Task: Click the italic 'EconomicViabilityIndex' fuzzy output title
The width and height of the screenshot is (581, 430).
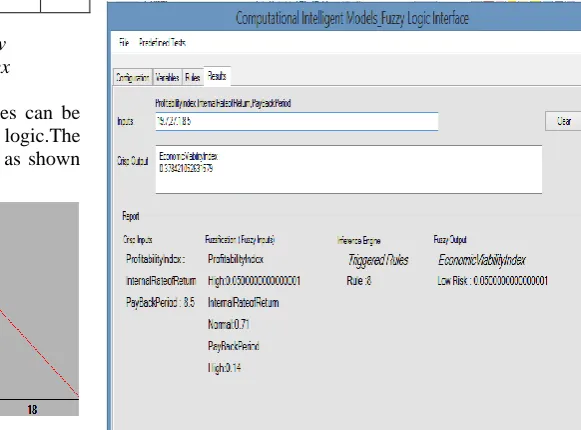Action: pyautogui.click(x=482, y=260)
